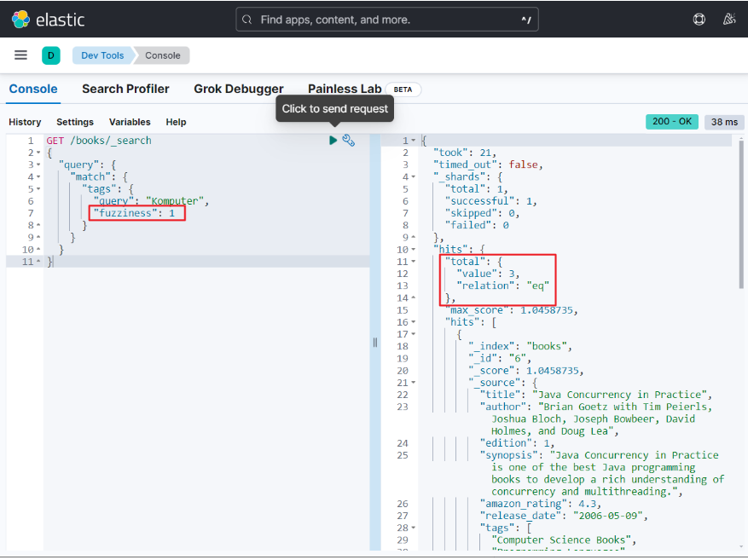Click the 200 - OK status badge
The height and width of the screenshot is (560, 748).
coord(672,122)
